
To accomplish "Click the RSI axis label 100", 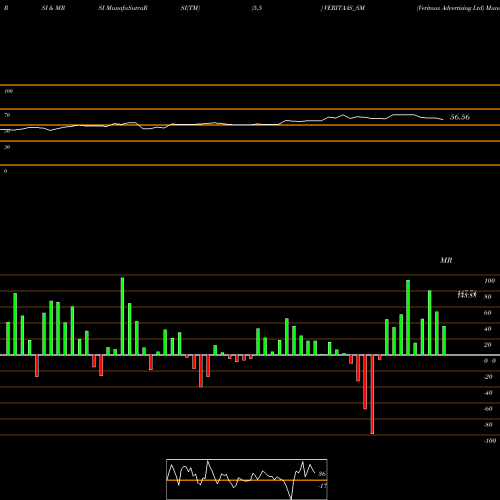I will click(x=9, y=91).
